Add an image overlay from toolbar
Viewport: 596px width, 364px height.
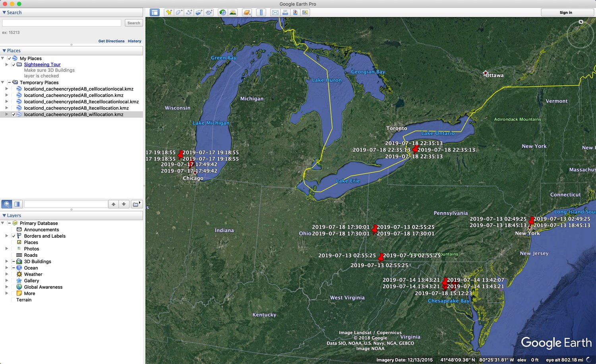tap(199, 12)
